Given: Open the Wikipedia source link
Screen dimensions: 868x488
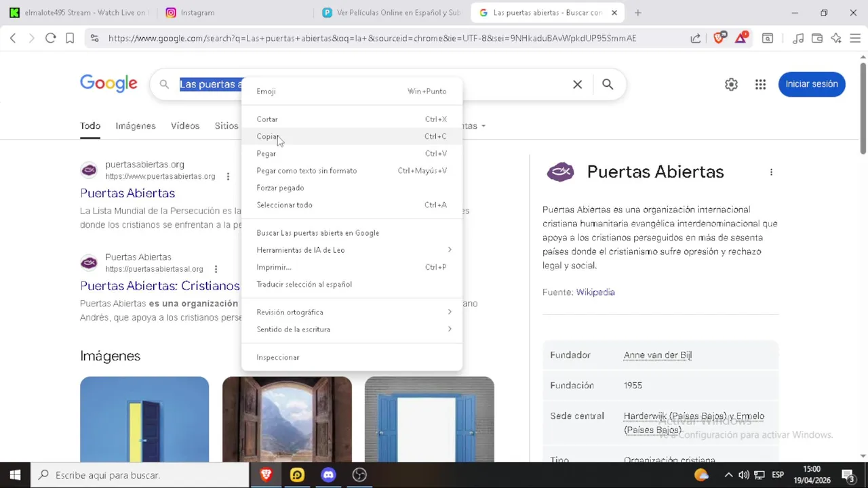Looking at the screenshot, I should [595, 292].
